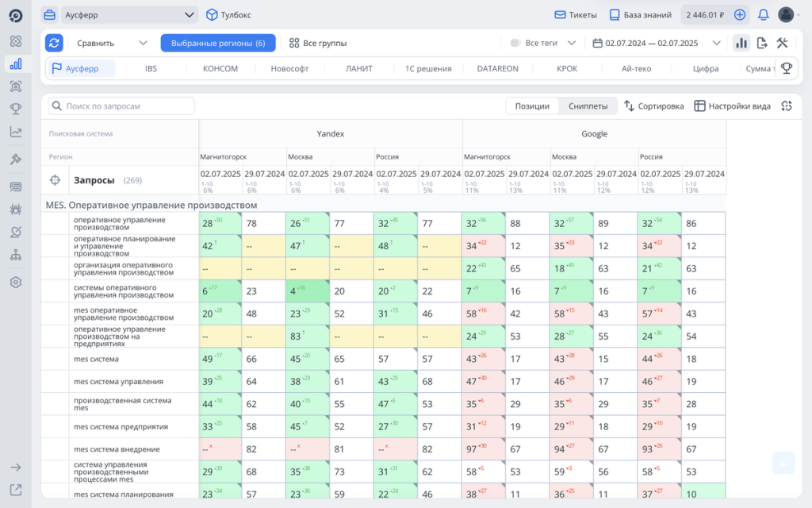Click query 'производственная система mes'
This screenshot has width=812, height=508.
(x=122, y=404)
